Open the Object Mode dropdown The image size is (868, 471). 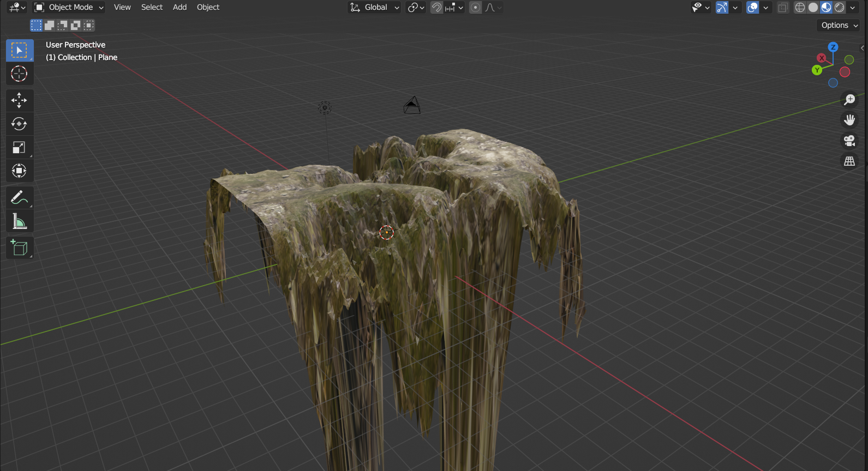pyautogui.click(x=69, y=8)
